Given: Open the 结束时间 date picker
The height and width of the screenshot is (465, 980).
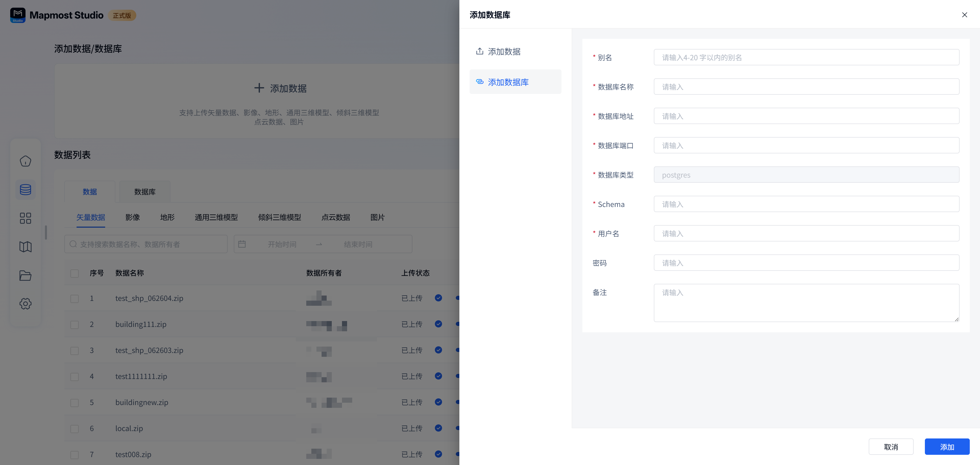Looking at the screenshot, I should [x=358, y=244].
